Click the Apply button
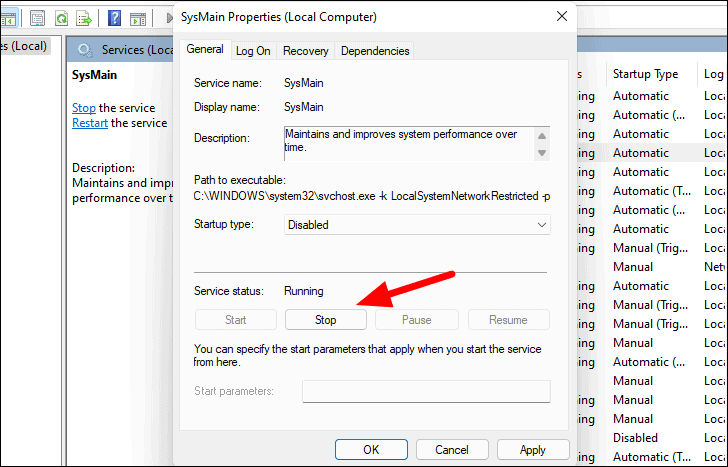Image resolution: width=728 pixels, height=467 pixels. 532,450
